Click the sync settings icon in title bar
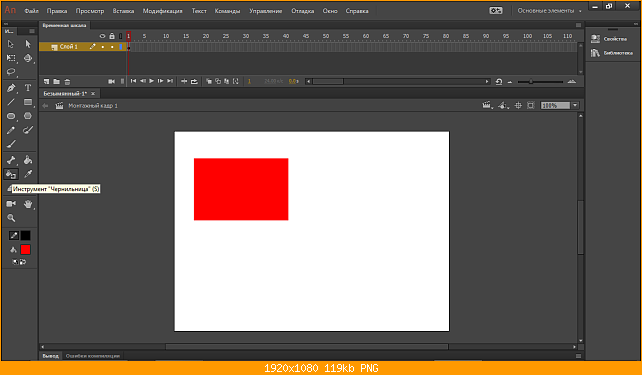The height and width of the screenshot is (375, 642). pyautogui.click(x=496, y=11)
